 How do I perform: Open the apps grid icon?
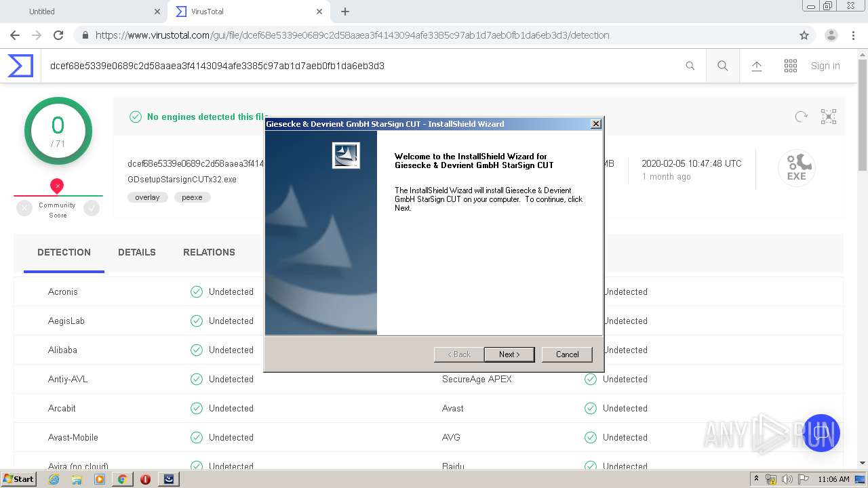[791, 66]
